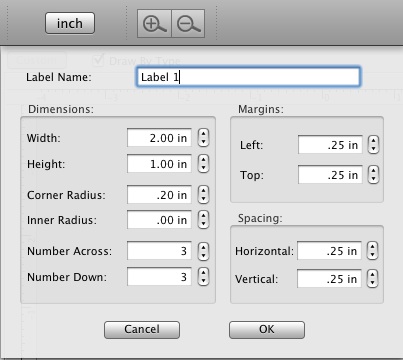403x360 pixels.
Task: Click the Corner Radius stepper control
Action: pos(203,195)
